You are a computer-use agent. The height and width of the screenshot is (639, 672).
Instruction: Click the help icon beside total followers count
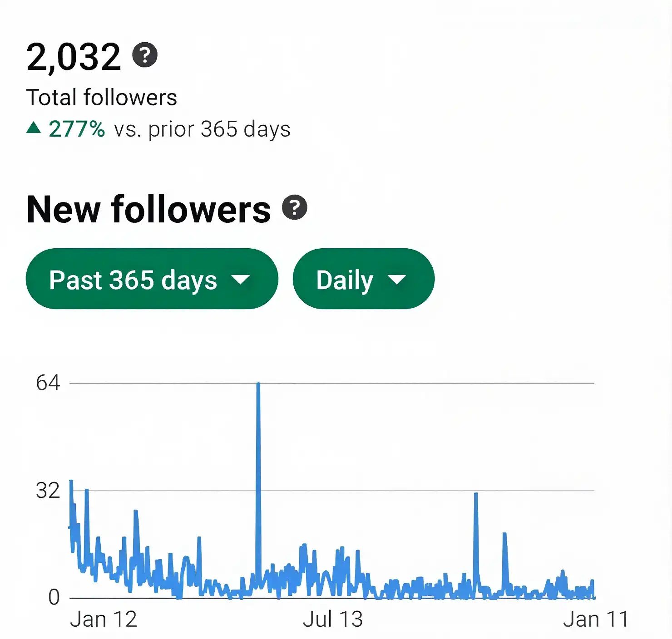tap(144, 55)
